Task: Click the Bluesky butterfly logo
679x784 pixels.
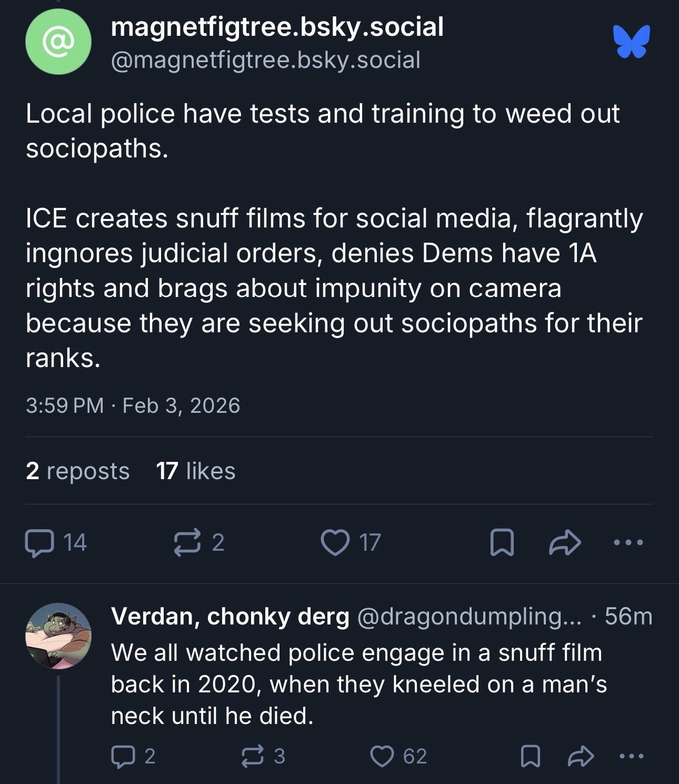Action: coord(631,41)
